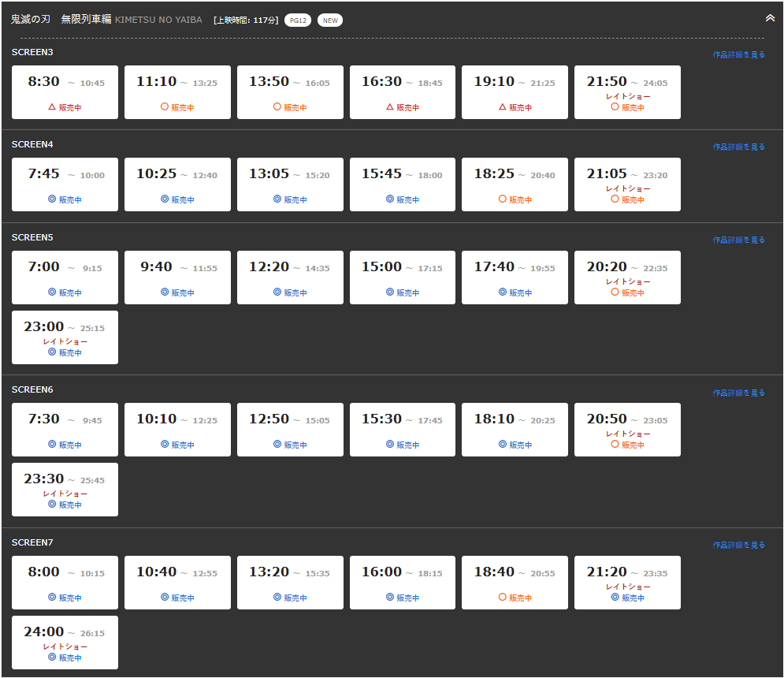The width and height of the screenshot is (784, 678).
Task: Open 作品詳細を見る link for SCREEN5
Action: 738,240
